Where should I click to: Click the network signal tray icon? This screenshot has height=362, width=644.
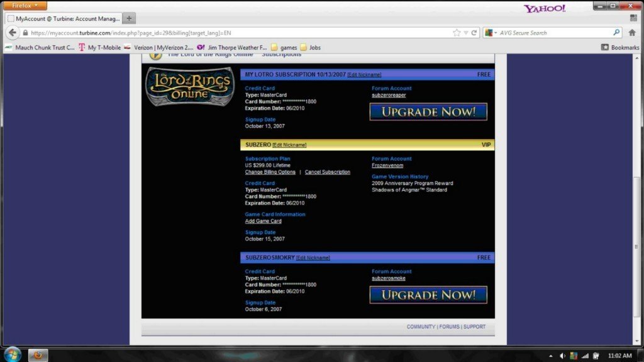coord(585,356)
